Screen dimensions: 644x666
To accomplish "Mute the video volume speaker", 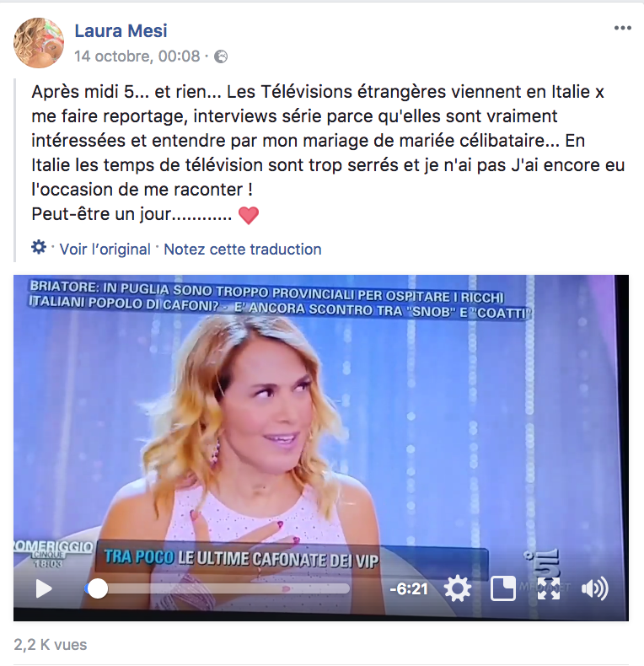I will (x=595, y=589).
